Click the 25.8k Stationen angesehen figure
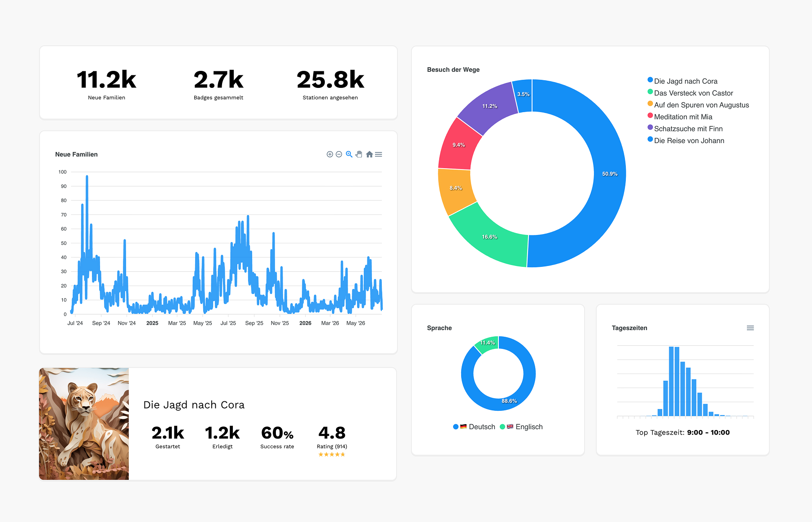812x522 pixels. (x=330, y=80)
